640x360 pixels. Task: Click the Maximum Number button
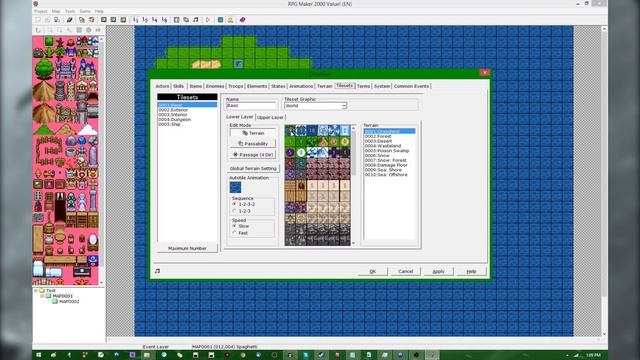pos(187,248)
